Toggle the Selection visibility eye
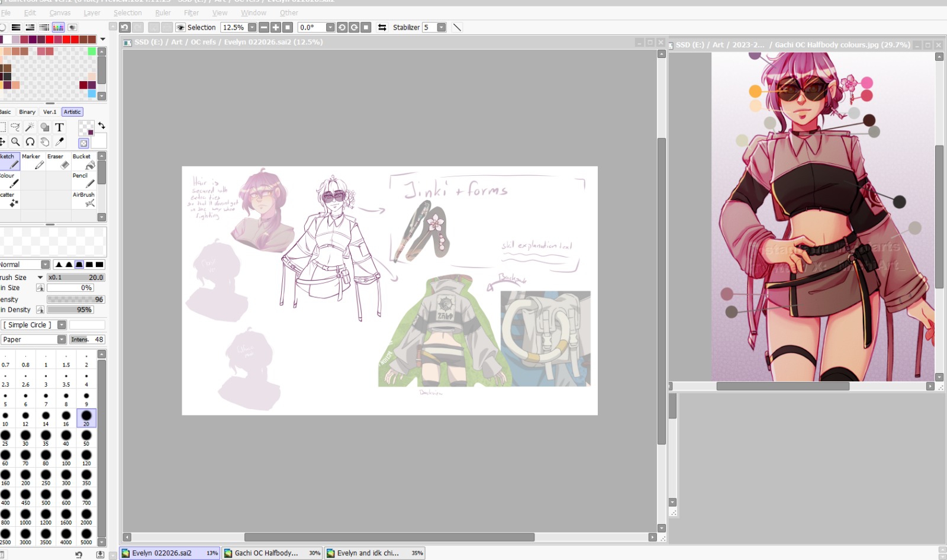Viewport: 947px width, 560px height. click(x=181, y=27)
